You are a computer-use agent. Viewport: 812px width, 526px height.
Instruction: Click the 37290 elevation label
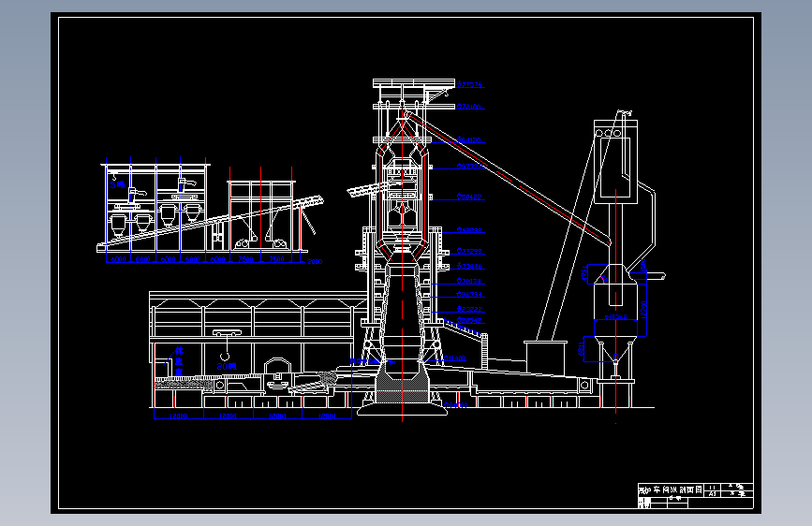coord(470,251)
